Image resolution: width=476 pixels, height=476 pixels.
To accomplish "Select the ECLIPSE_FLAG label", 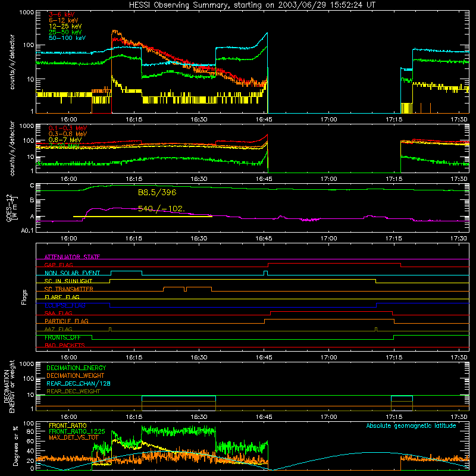I will [65, 305].
